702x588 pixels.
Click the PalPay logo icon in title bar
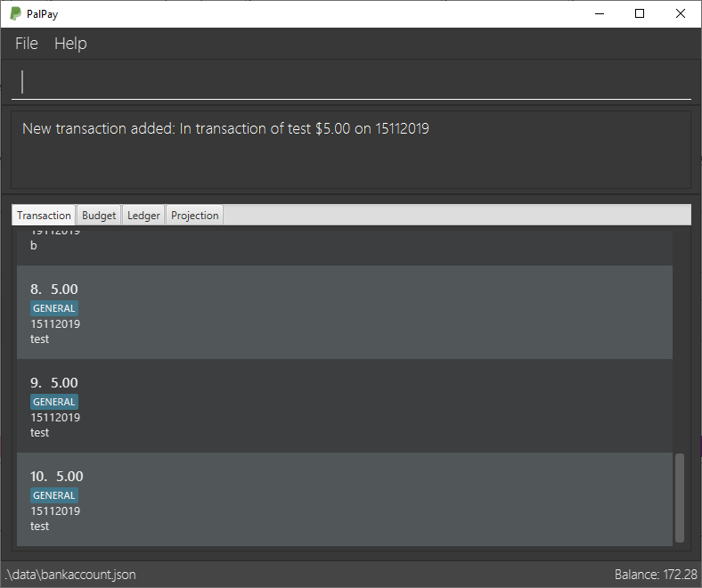pyautogui.click(x=15, y=14)
